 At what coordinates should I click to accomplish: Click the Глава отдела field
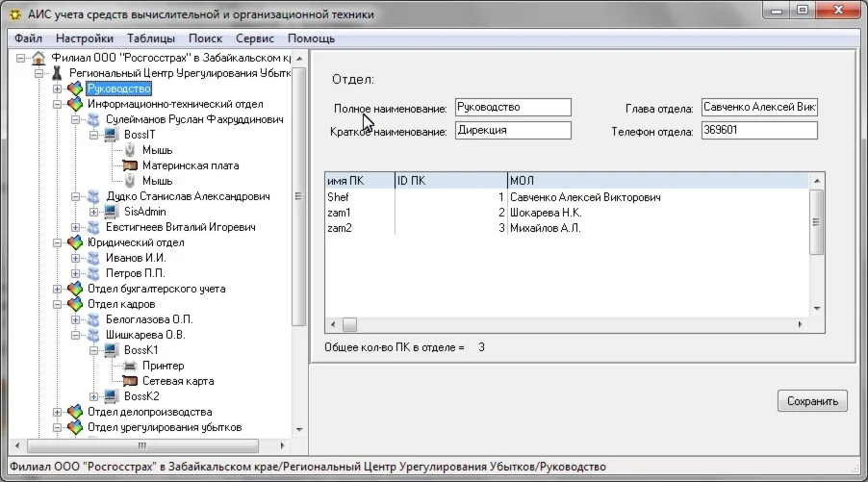click(759, 108)
